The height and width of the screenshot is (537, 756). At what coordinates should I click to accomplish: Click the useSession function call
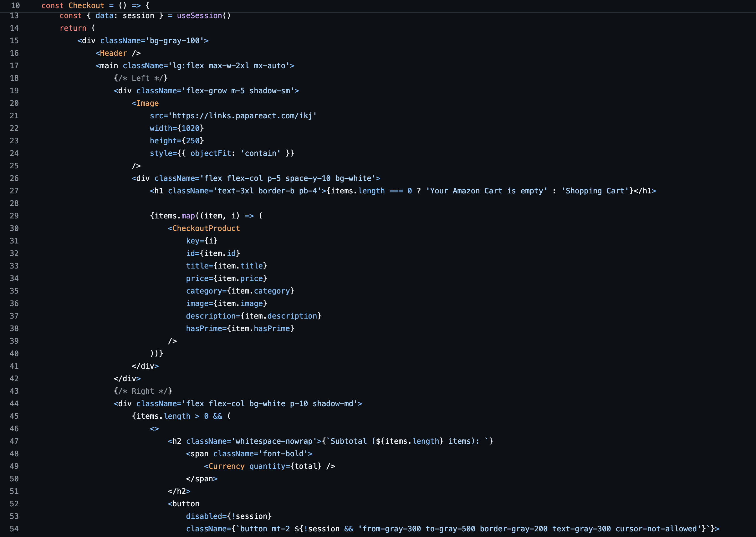tap(199, 16)
